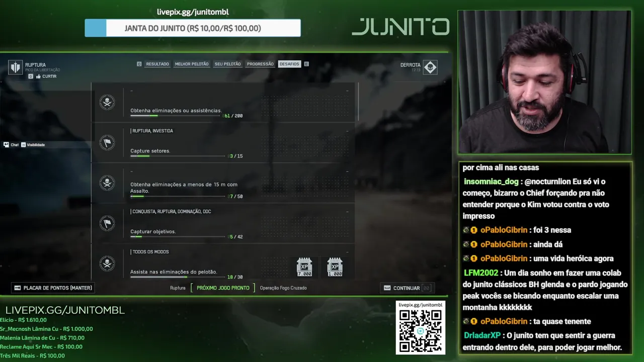644x362 pixels.
Task: Click 'Pico da Libertação' map name
Action: [x=42, y=70]
